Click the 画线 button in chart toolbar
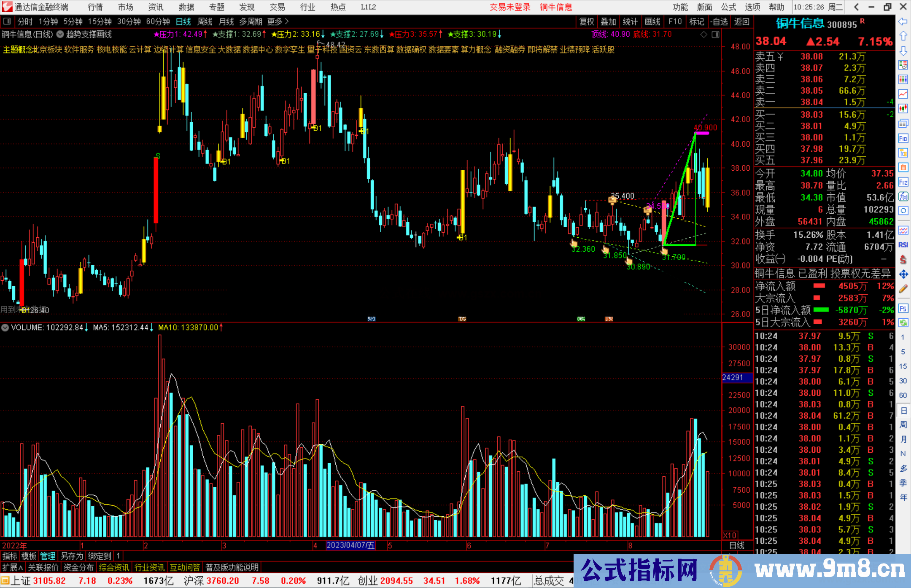 [x=652, y=21]
